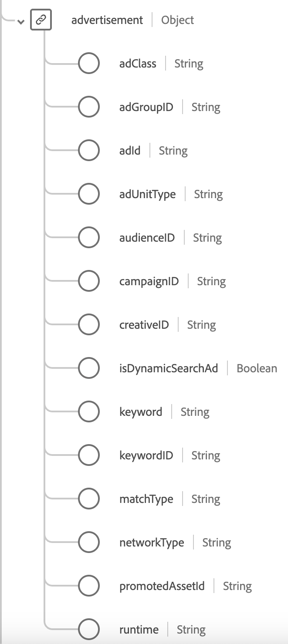Click the campaignID node circle
Viewport: 288px width, 644px height.
pos(89,281)
